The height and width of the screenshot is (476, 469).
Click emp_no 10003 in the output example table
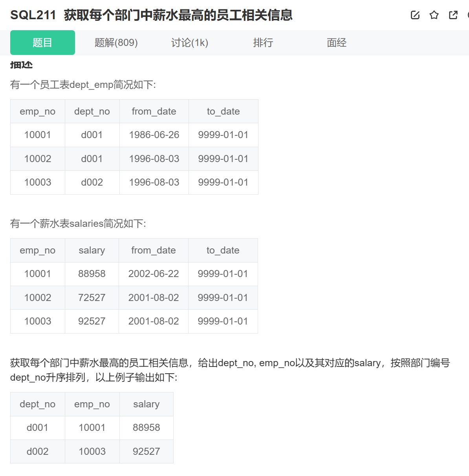[x=92, y=451]
